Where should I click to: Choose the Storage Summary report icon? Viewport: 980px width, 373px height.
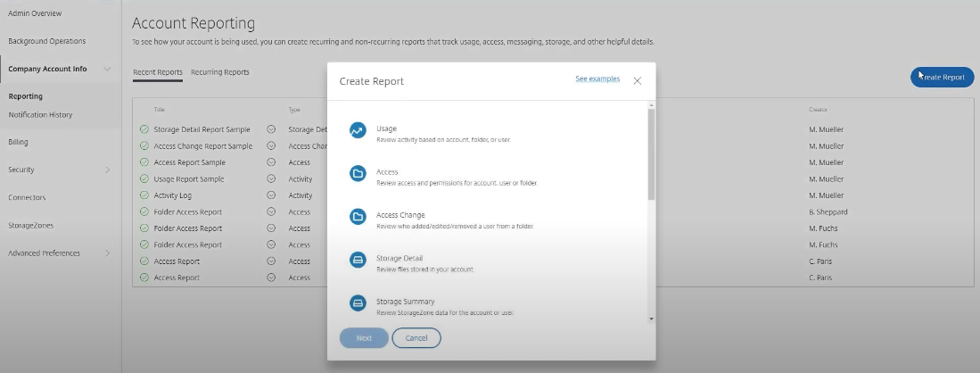click(358, 303)
